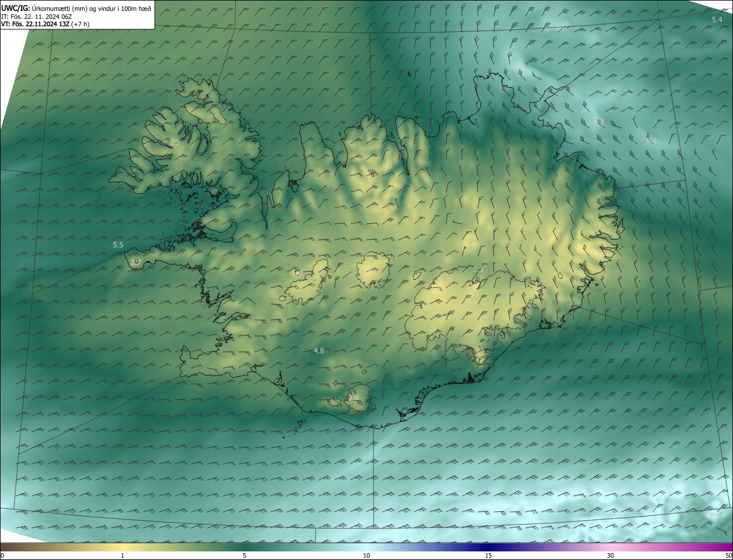Click the Hofsjökull glacier outline in central Iceland
The width and height of the screenshot is (733, 560).
373,270
